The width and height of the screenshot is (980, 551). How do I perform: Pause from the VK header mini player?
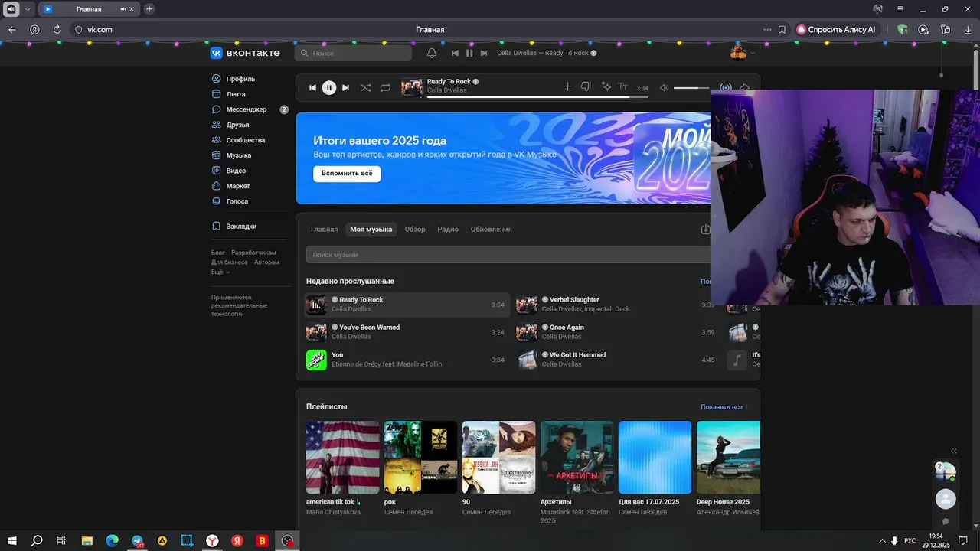[x=469, y=53]
